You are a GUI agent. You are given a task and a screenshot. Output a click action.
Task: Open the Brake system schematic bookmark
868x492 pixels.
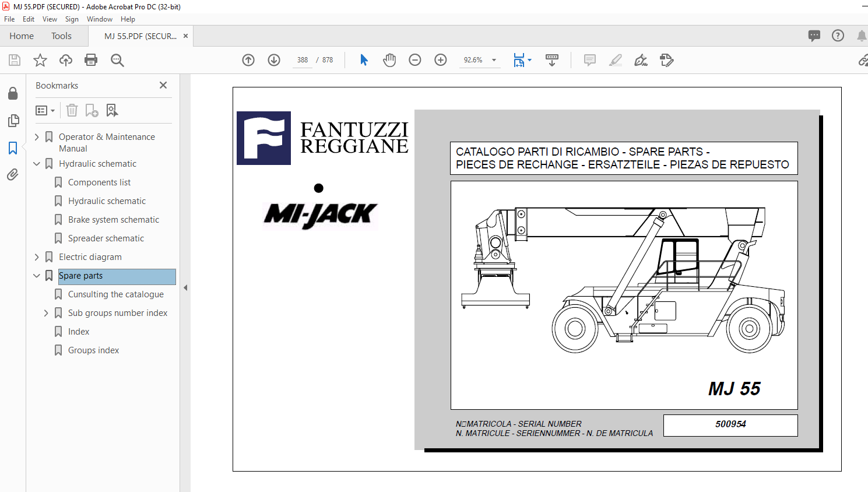114,220
